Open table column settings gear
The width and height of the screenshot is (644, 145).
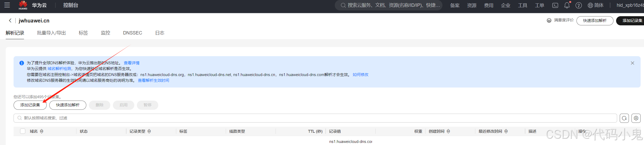pyautogui.click(x=636, y=118)
